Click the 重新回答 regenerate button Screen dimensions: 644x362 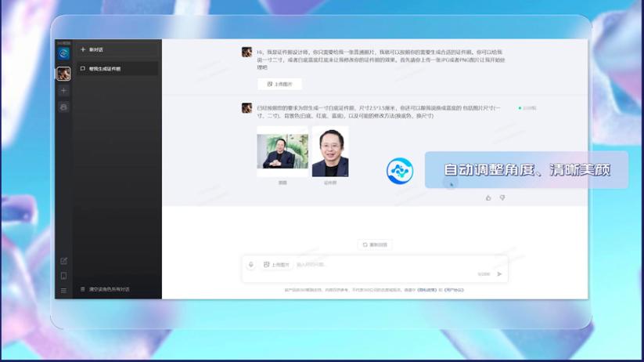375,244
